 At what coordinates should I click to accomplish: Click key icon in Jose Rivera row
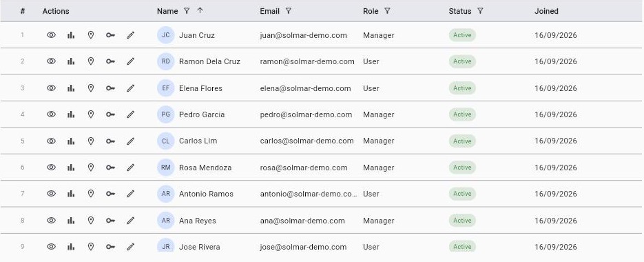[x=110, y=248]
